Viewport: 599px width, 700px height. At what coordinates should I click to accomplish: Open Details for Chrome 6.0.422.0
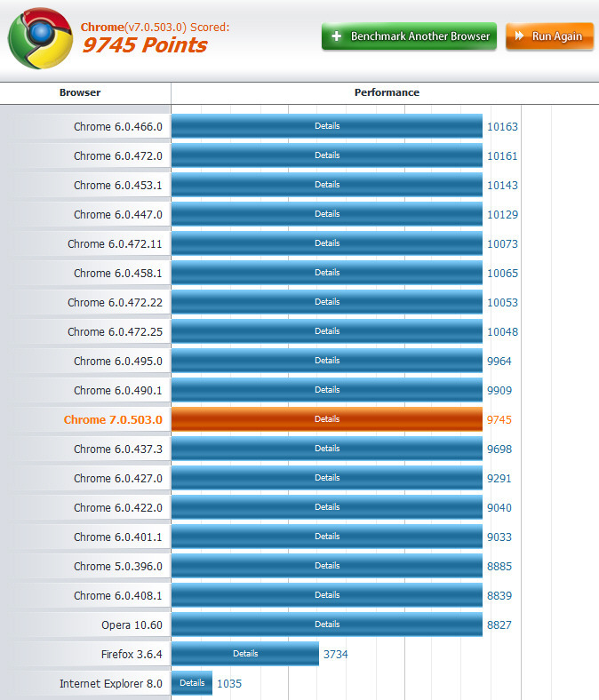[x=327, y=507]
